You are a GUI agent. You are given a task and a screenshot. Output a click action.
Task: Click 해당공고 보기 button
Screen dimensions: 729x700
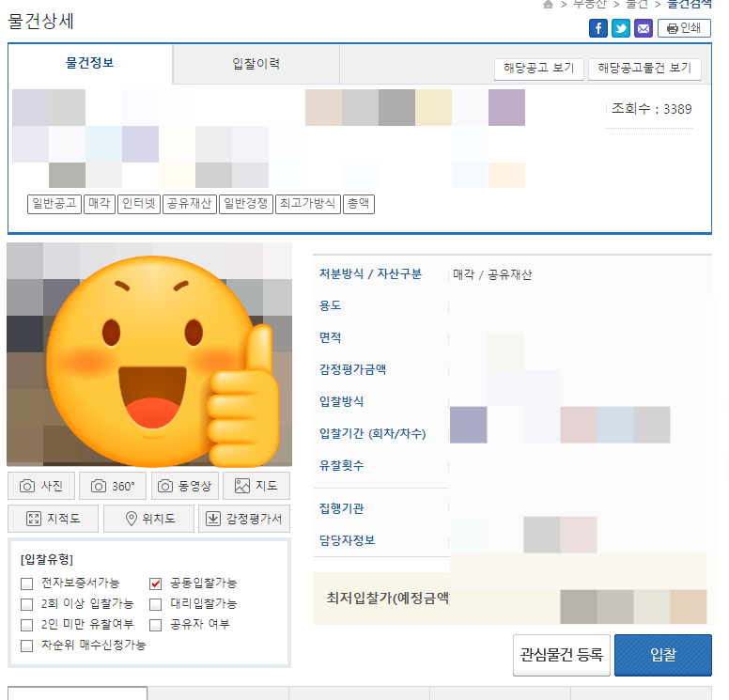coord(539,69)
